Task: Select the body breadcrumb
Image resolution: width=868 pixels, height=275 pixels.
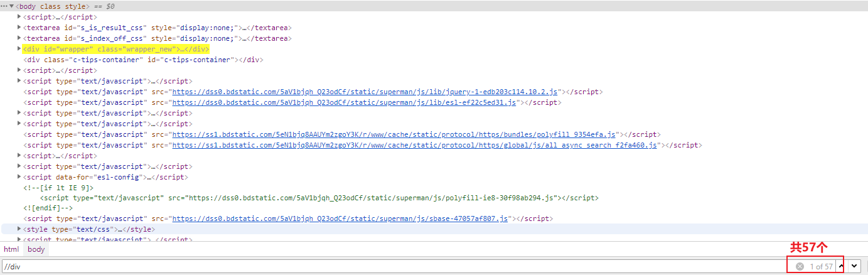Action: (36, 249)
